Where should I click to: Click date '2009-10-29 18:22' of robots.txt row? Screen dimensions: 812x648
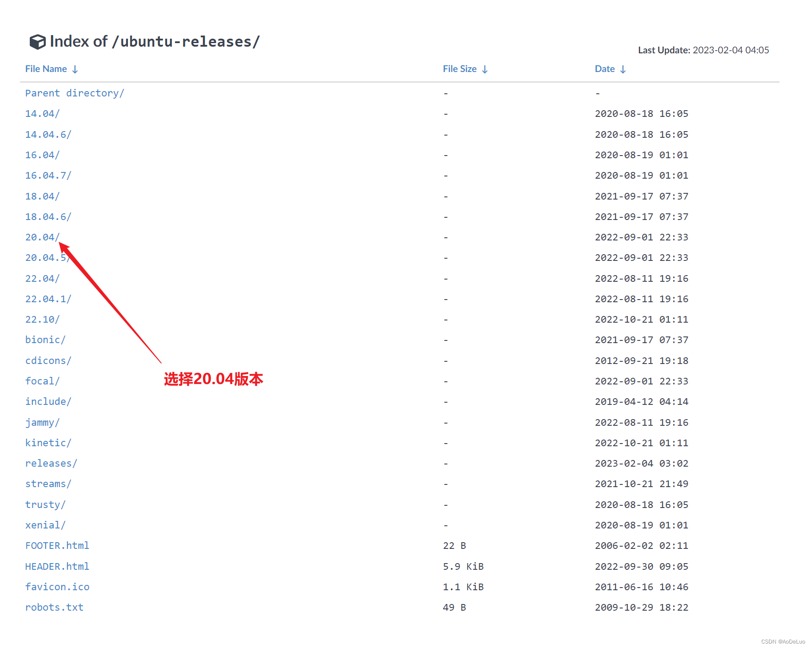click(x=642, y=608)
